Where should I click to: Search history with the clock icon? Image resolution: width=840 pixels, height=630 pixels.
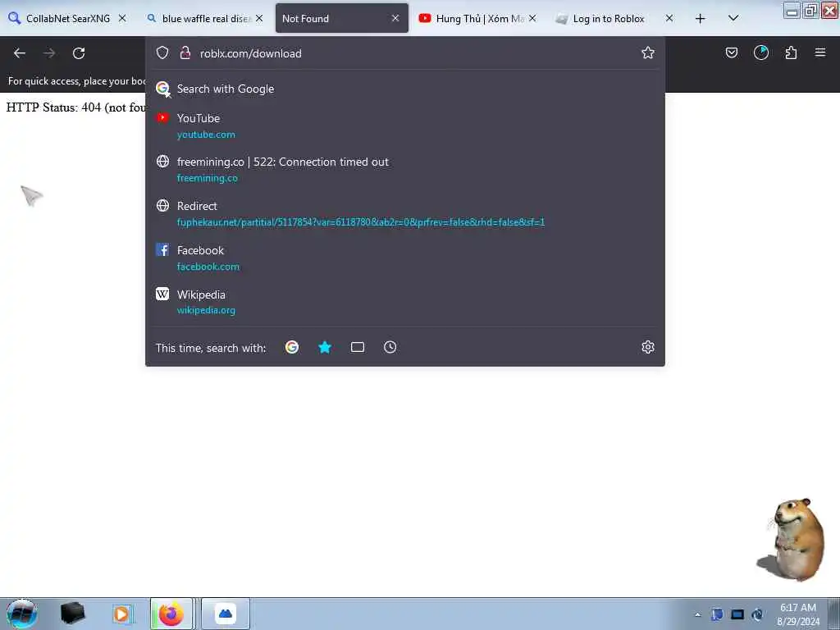(x=390, y=347)
